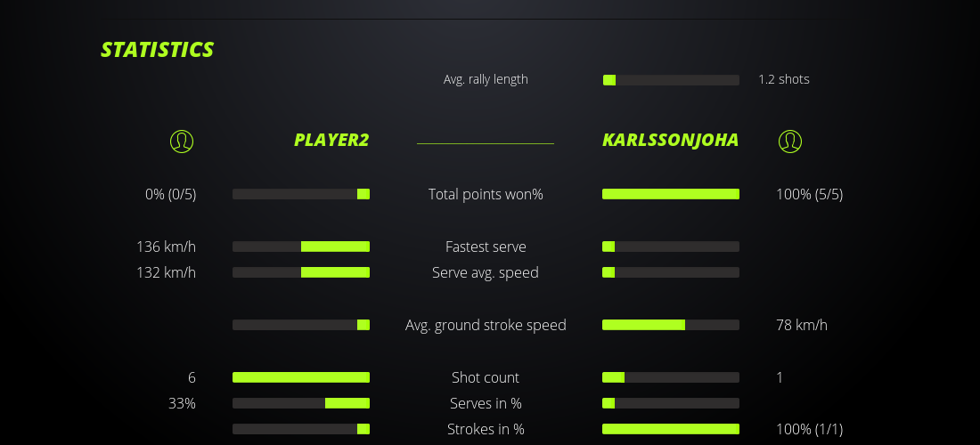Click Karlssonjoha's profile avatar icon

point(790,141)
